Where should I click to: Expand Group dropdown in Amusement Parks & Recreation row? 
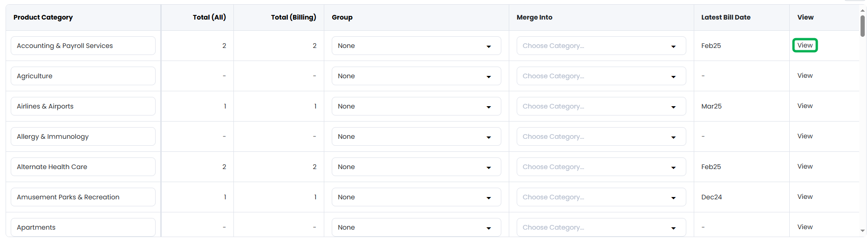pyautogui.click(x=416, y=197)
